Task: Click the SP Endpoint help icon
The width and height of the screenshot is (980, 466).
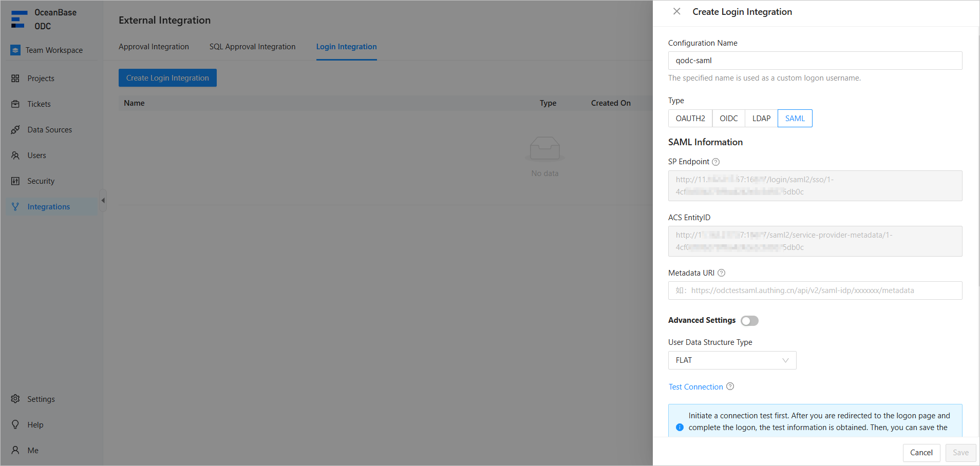Action: coord(716,162)
